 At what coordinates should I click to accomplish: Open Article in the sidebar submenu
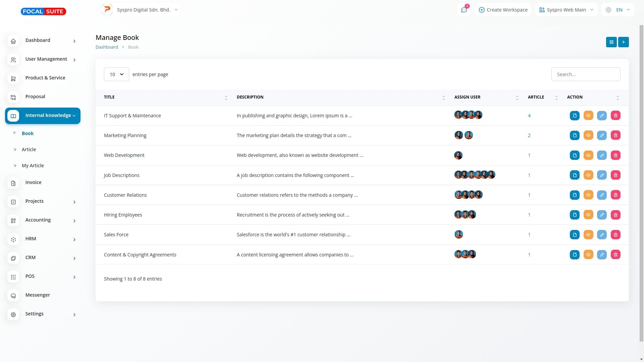point(29,149)
